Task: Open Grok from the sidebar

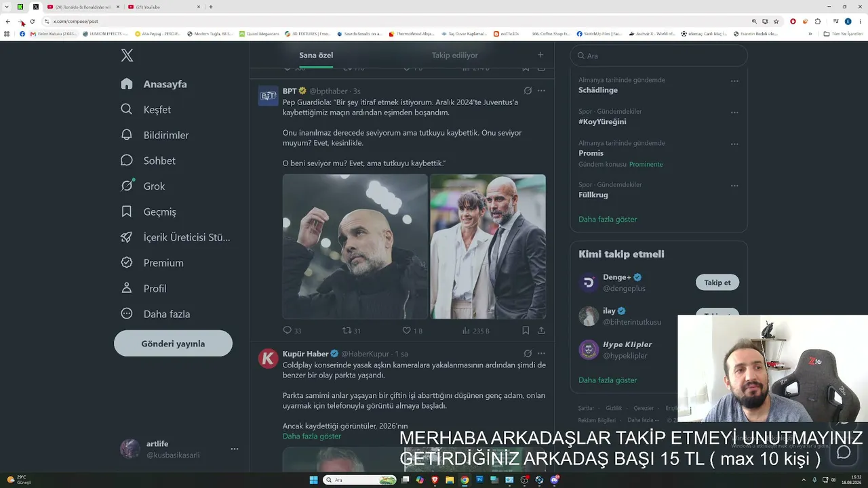Action: 142,186
